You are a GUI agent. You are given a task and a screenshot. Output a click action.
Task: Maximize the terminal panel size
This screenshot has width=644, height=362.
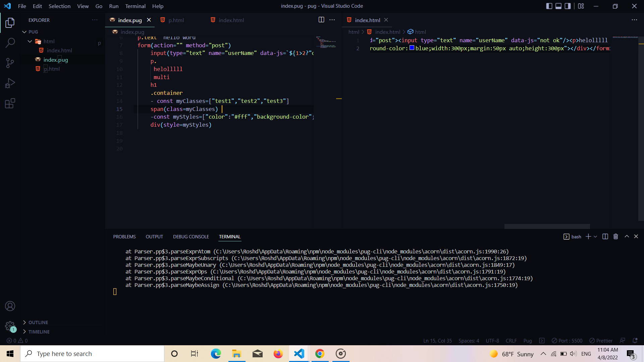[x=627, y=237]
